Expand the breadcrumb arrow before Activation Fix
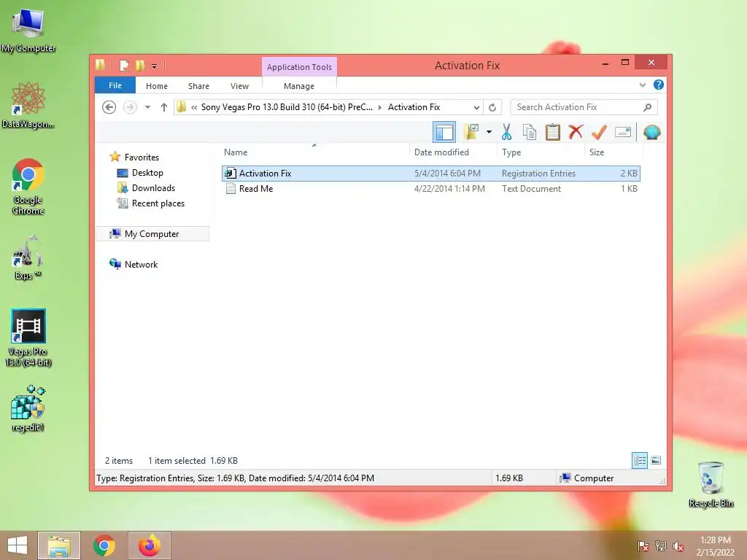747x560 pixels. pyautogui.click(x=379, y=107)
